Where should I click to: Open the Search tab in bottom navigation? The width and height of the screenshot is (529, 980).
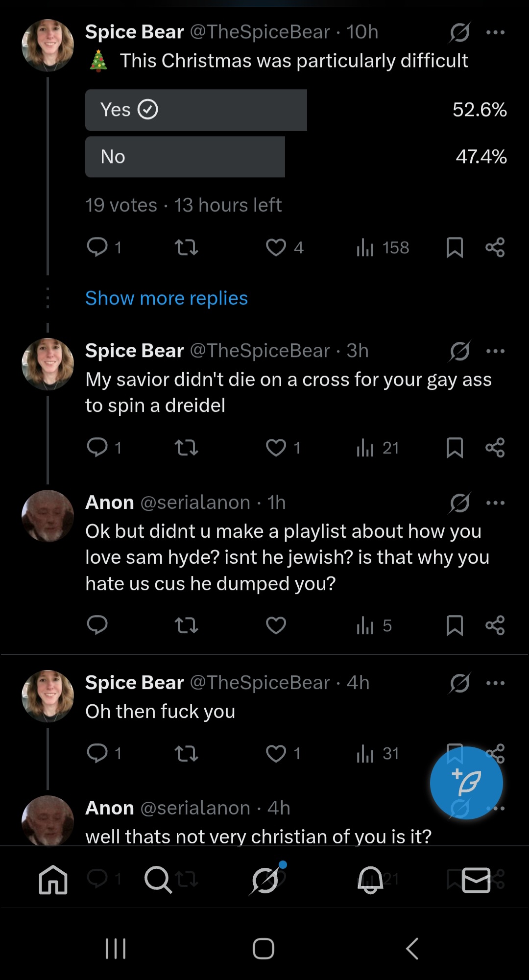158,880
